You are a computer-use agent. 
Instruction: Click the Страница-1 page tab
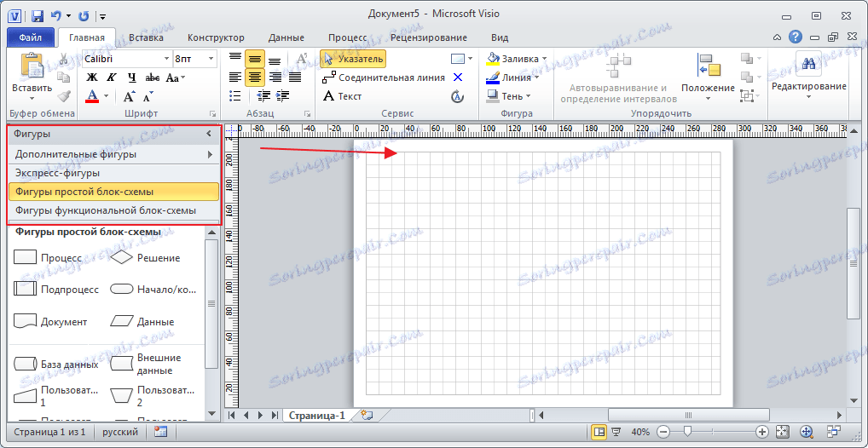pos(316,416)
